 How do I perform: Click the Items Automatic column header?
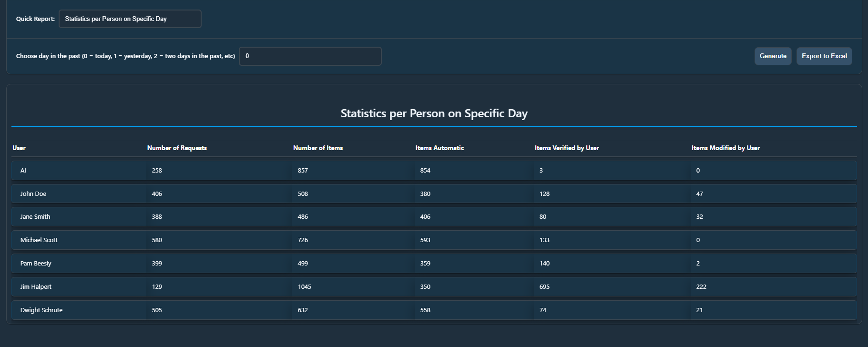click(x=439, y=148)
